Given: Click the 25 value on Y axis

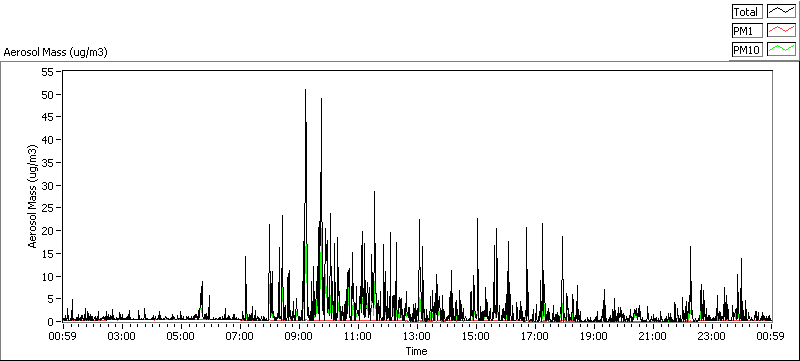Looking at the screenshot, I should (48, 208).
